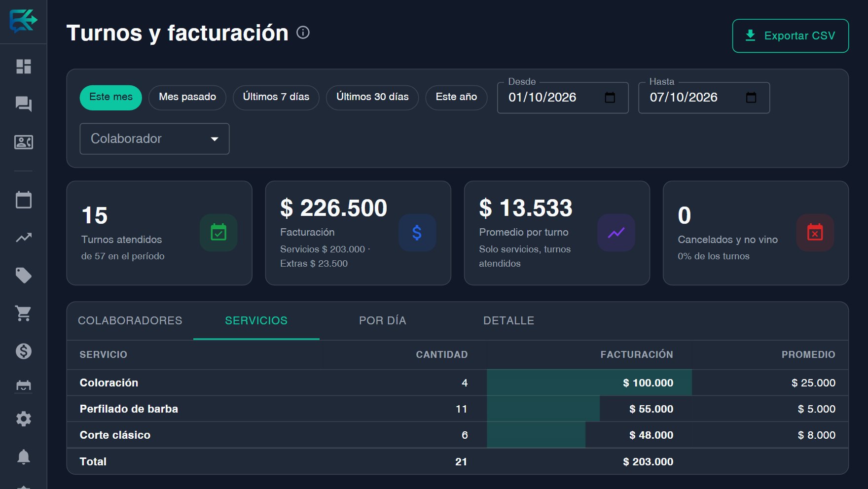Open the price tag icon in sidebar

click(24, 275)
